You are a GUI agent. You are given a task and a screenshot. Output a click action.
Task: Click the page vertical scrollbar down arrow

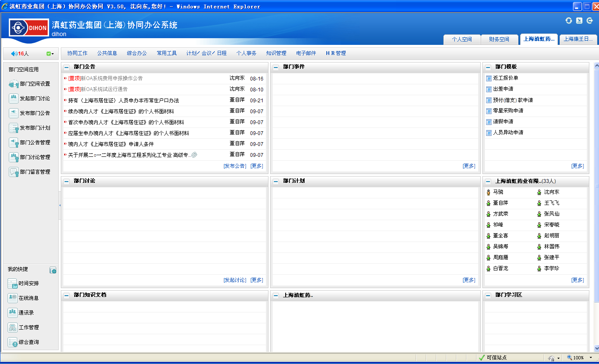[597, 348]
